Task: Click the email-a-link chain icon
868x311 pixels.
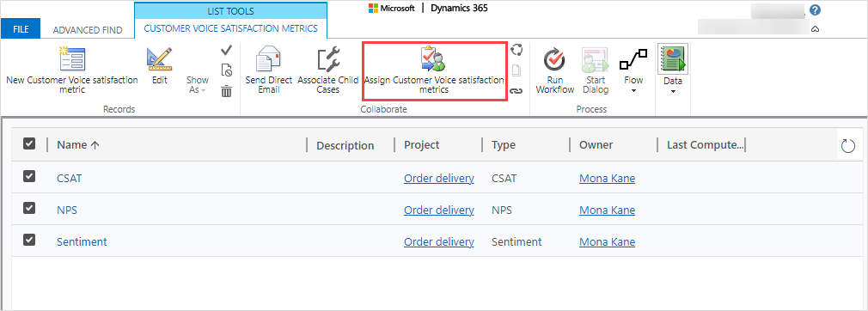Action: (x=517, y=91)
